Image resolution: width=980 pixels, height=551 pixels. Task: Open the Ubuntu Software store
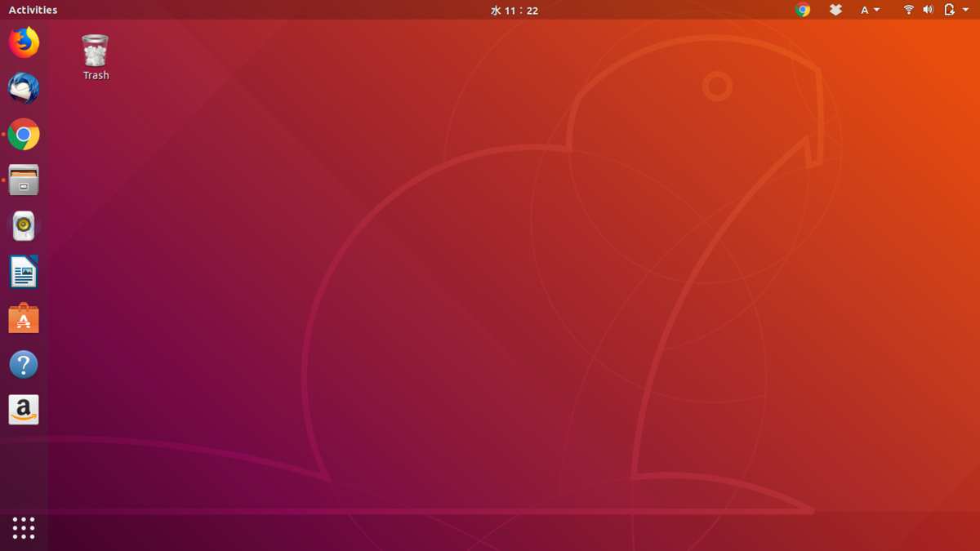point(24,318)
